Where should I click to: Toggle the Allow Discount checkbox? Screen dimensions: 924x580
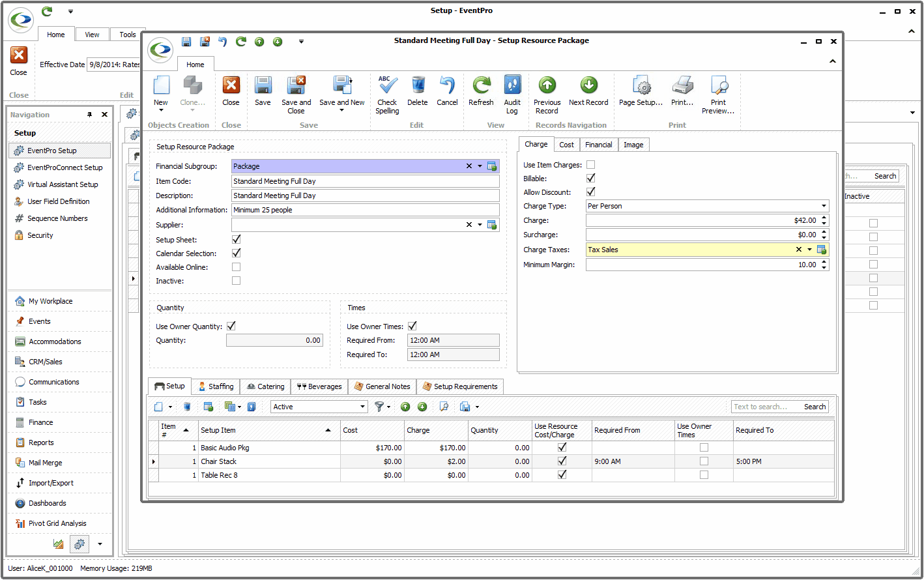(x=590, y=192)
